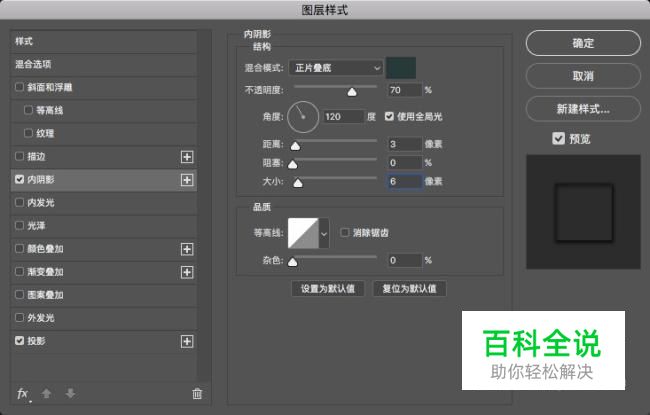650x415 pixels.
Task: Toggle the 描边 effect checkbox
Action: point(19,156)
